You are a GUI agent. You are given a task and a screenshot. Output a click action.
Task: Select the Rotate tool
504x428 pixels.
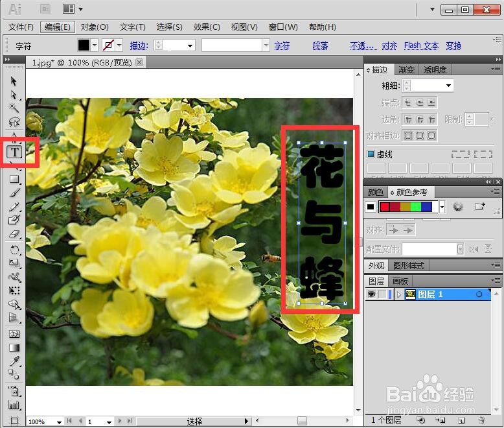pos(14,250)
